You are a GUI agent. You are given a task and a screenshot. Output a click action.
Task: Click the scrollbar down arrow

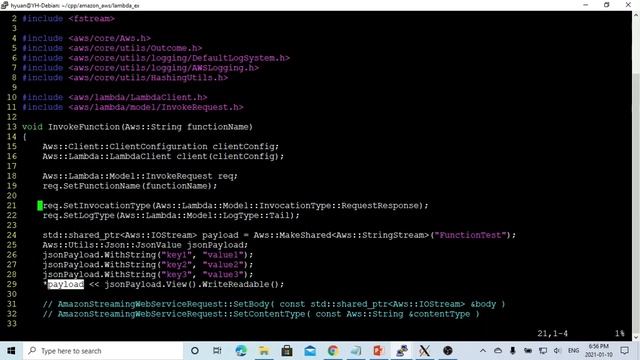(x=636, y=337)
